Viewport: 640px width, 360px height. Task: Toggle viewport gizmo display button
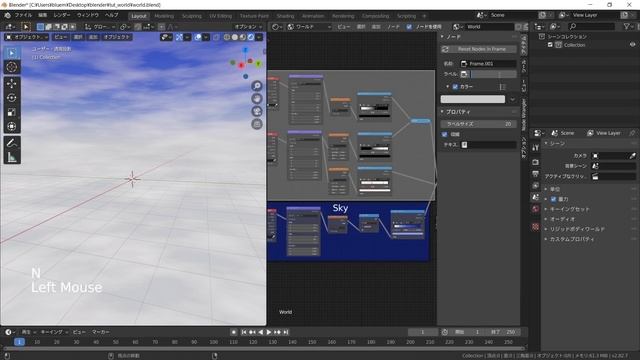179,37
